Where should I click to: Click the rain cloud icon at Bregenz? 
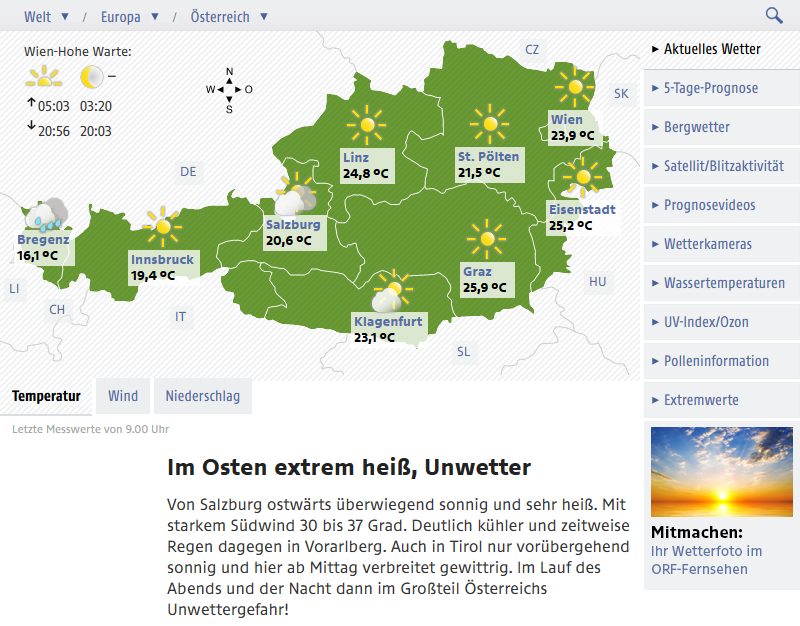click(45, 213)
